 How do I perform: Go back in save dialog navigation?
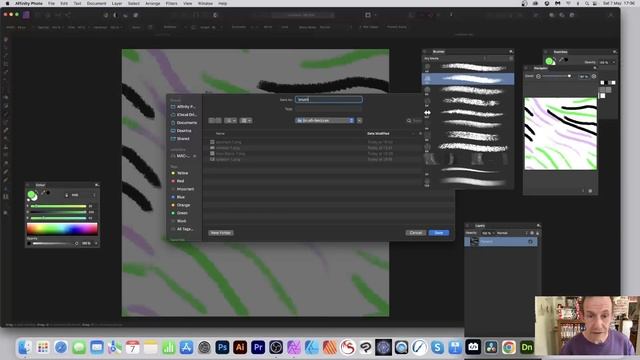(211, 120)
